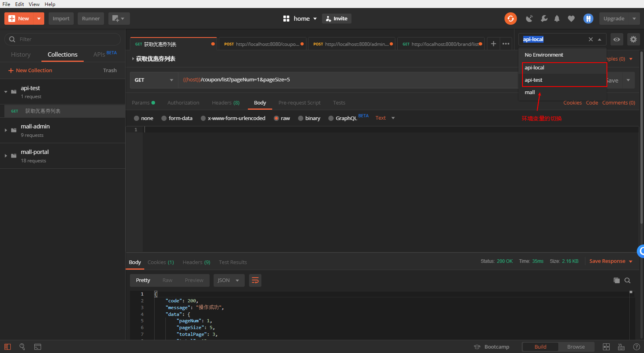Toggle the environment quick look eye icon
This screenshot has height=353, width=644.
pos(617,39)
